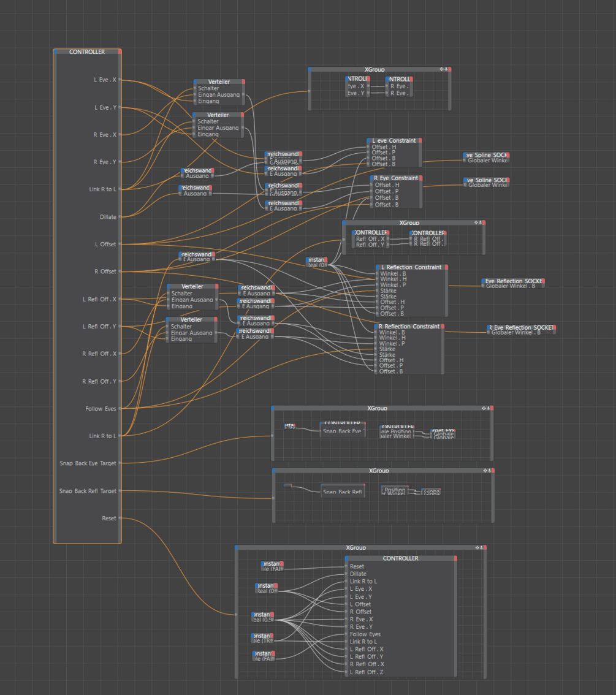
Task: Click pan icon of XGroup containing Refl Off nodes
Action: coord(476,222)
